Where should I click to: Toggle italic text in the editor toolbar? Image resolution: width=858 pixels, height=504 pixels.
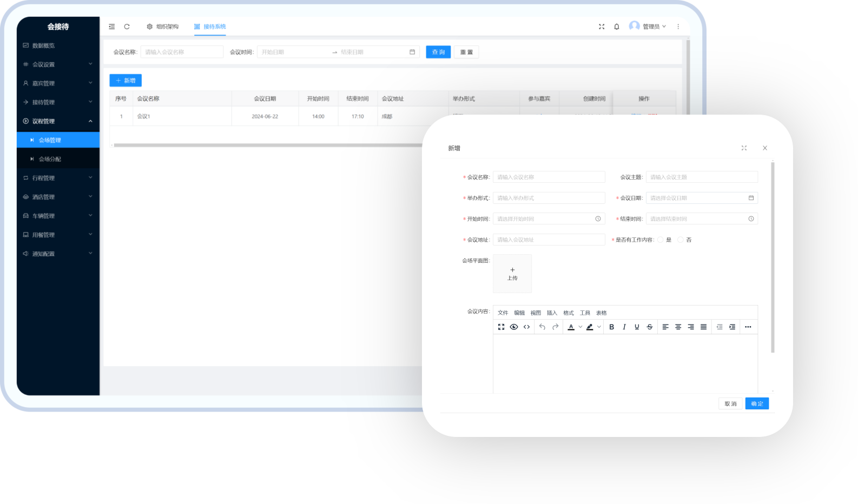tap(624, 327)
